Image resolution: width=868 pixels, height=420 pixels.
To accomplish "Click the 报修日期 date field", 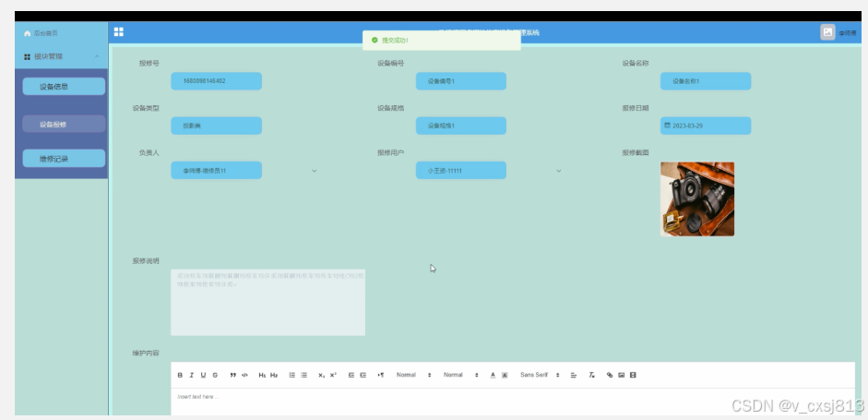I will tap(706, 126).
